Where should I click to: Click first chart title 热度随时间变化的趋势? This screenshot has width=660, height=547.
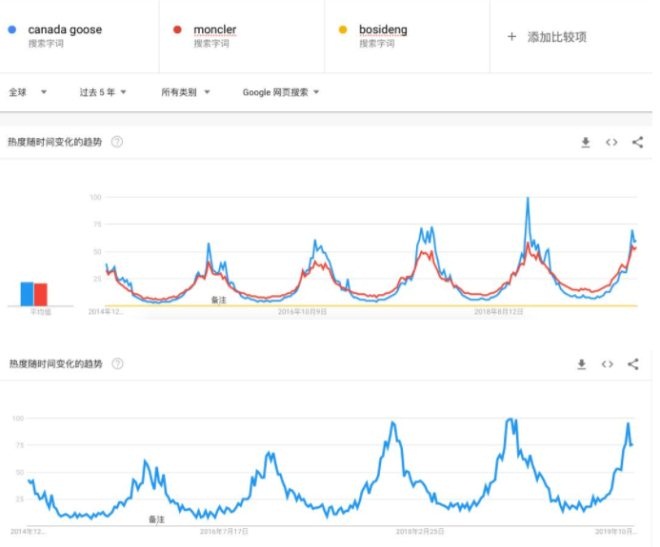pyautogui.click(x=55, y=142)
